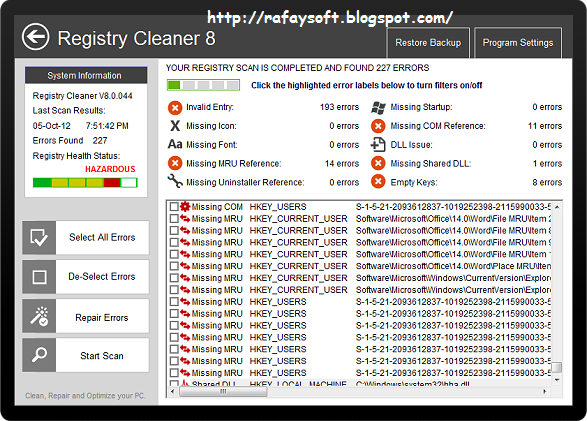This screenshot has width=587, height=421.
Task: Check the Word File MRU Item 9 checkbox
Action: (x=174, y=242)
